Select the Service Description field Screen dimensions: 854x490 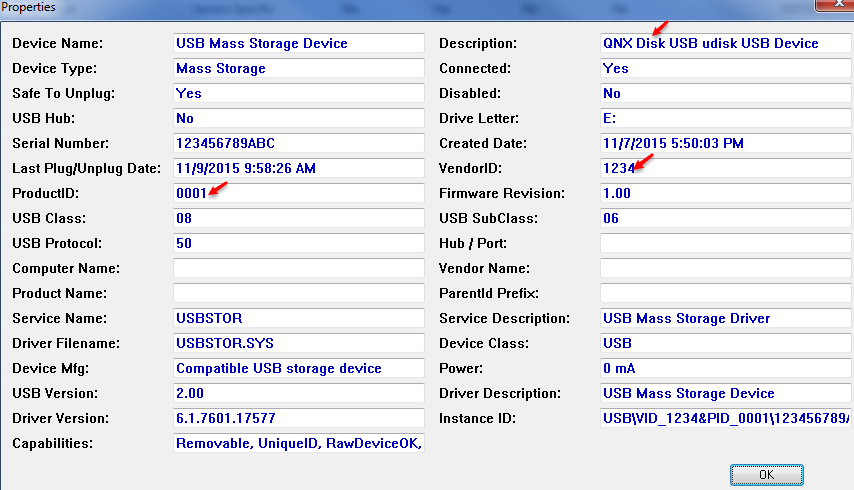tap(725, 319)
